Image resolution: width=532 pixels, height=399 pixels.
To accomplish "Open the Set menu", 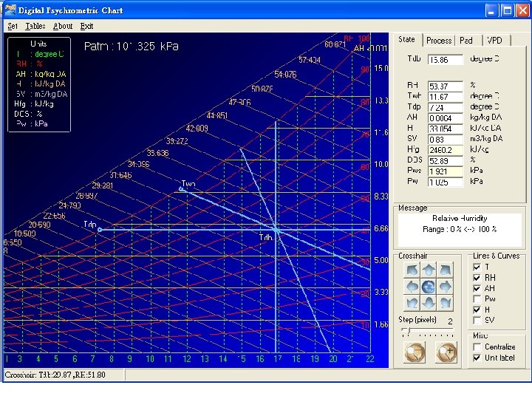I will coord(13,26).
